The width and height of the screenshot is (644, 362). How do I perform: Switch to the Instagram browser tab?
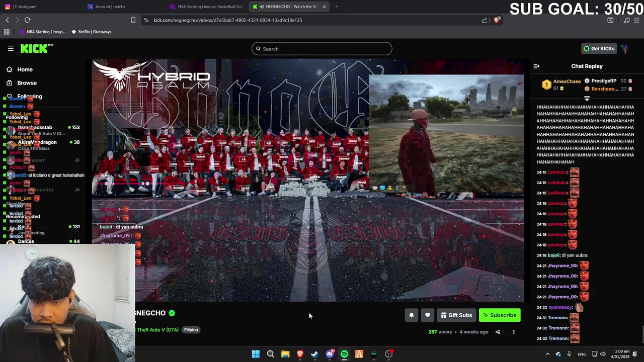point(40,7)
